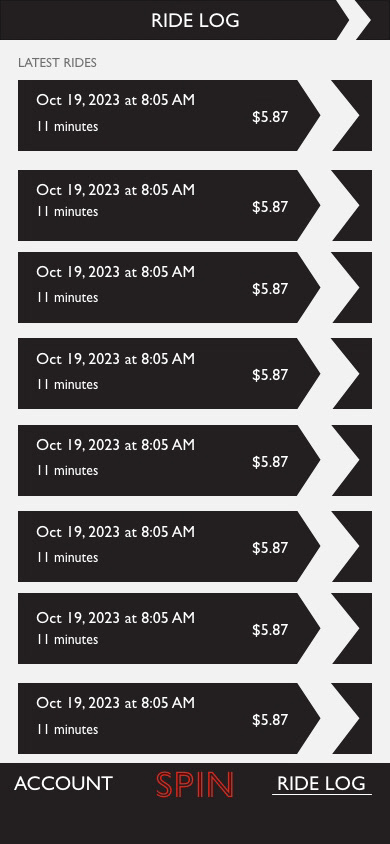Select the fifth ride's 11 minutes text

(x=67, y=470)
